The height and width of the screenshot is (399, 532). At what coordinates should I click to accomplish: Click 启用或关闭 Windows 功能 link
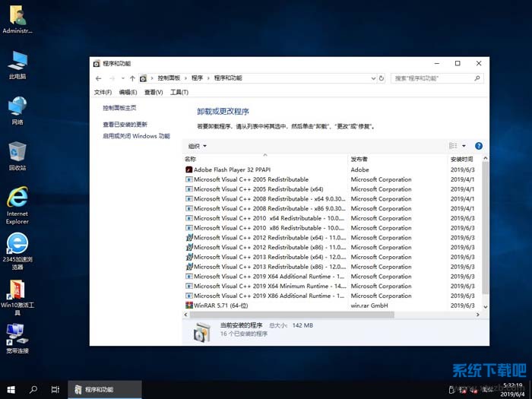click(136, 136)
